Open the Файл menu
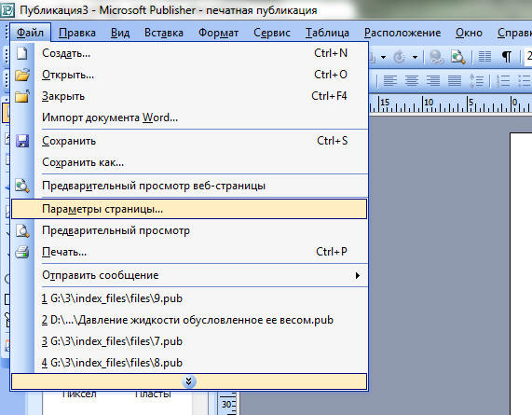The height and width of the screenshot is (415, 532). [30, 33]
